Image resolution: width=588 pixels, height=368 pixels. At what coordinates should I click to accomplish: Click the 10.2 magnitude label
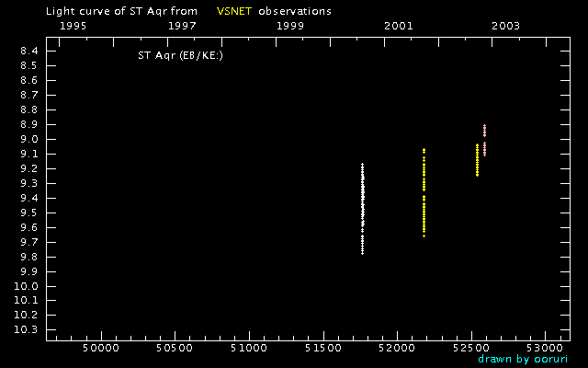point(27,315)
